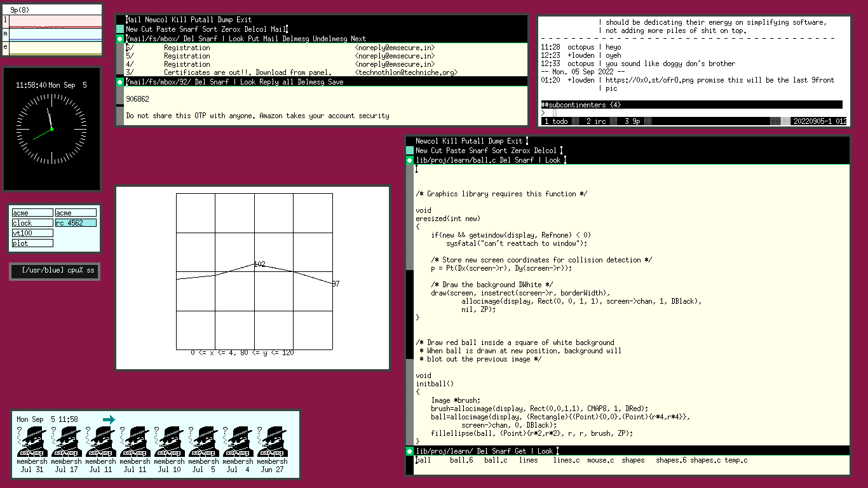Switch to the '1 todo' status tab
The image size is (868, 488).
(556, 121)
